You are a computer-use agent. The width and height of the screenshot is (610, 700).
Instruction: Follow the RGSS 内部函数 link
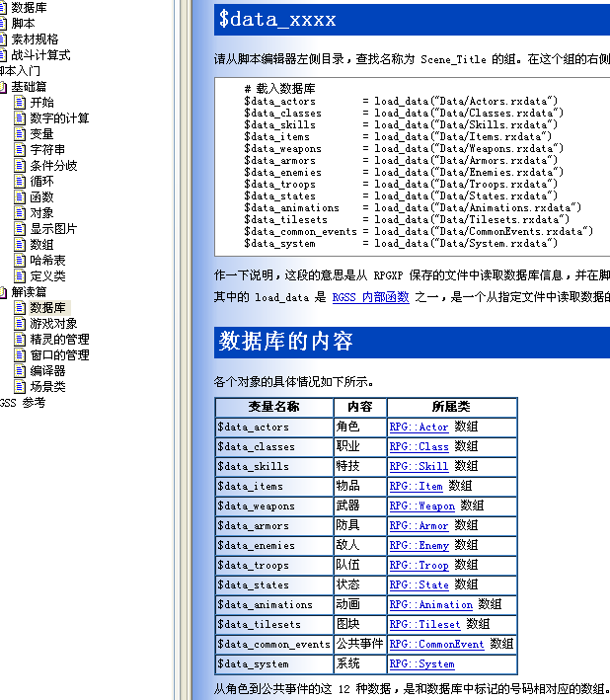point(371,297)
